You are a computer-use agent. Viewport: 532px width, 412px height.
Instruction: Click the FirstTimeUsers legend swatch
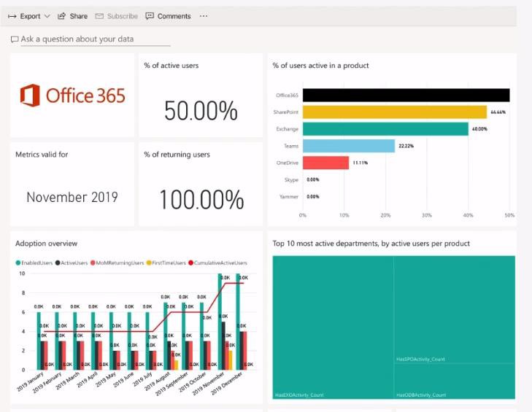tap(149, 263)
